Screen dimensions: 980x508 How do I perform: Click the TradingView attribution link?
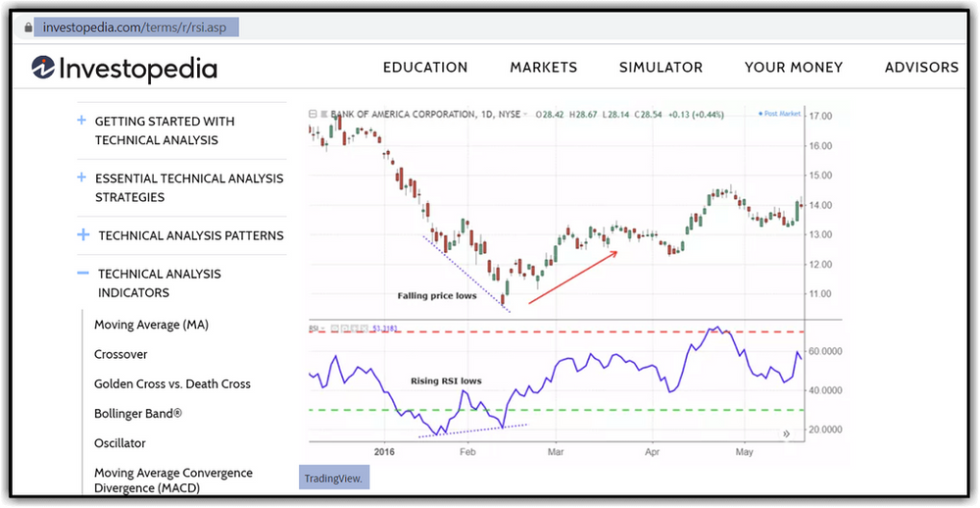[x=334, y=479]
